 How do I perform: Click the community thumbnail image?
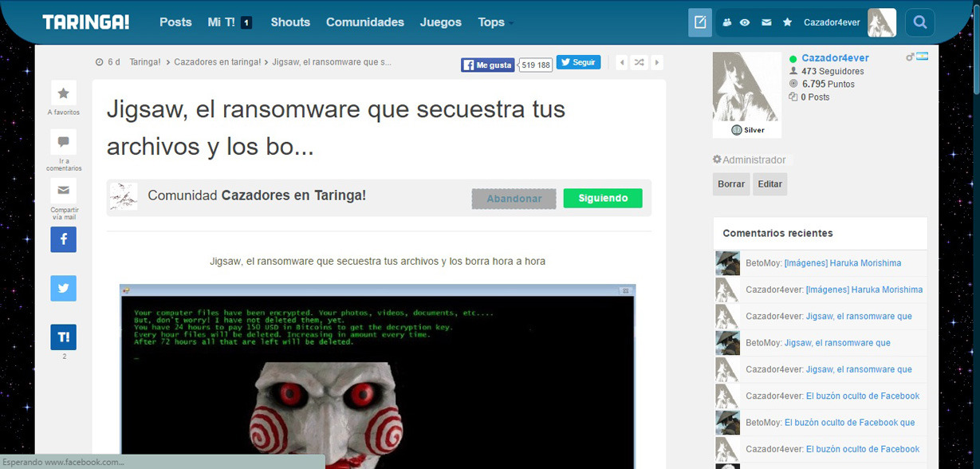[x=124, y=197]
